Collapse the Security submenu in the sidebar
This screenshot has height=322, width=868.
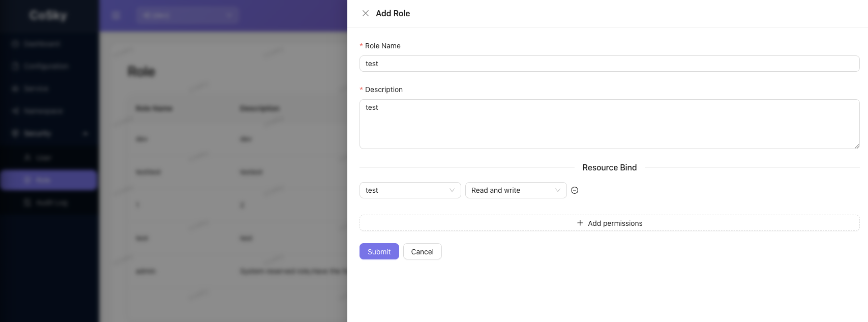[x=85, y=133]
